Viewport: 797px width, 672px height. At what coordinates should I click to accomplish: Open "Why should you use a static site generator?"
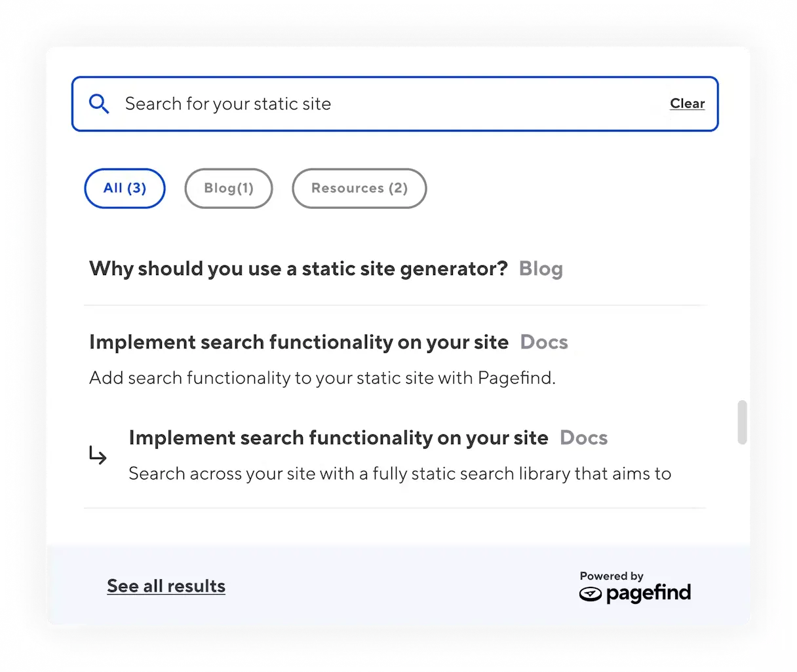(x=298, y=268)
